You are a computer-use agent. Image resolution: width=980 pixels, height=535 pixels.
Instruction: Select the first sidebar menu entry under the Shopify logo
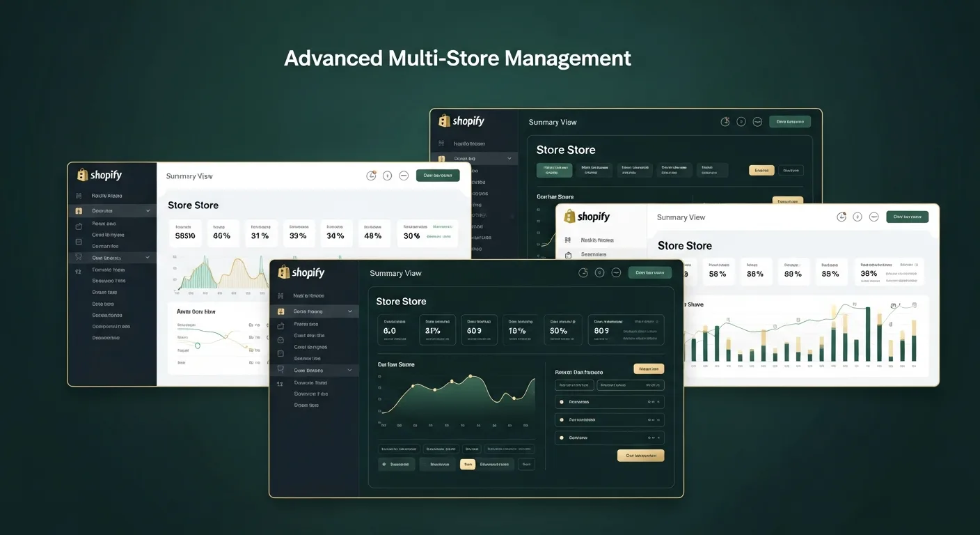pyautogui.click(x=312, y=295)
